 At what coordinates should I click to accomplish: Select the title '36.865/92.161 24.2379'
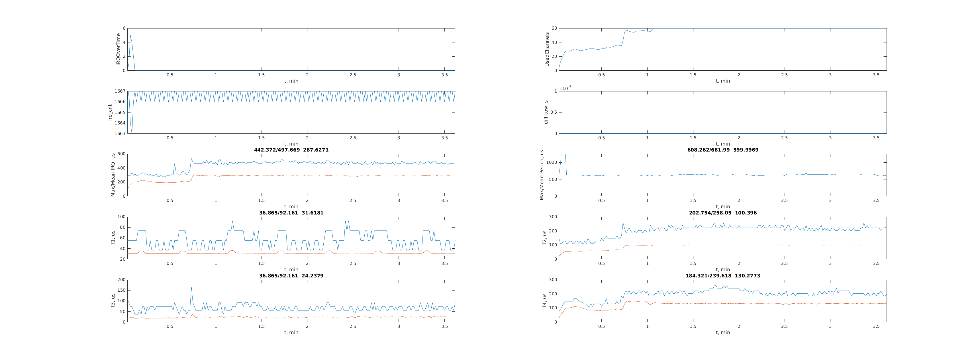click(291, 276)
